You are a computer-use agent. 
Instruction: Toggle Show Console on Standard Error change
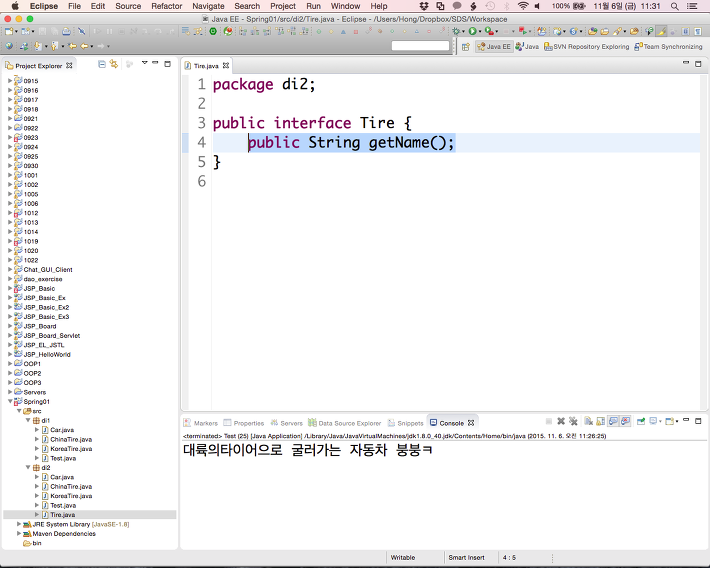point(626,421)
